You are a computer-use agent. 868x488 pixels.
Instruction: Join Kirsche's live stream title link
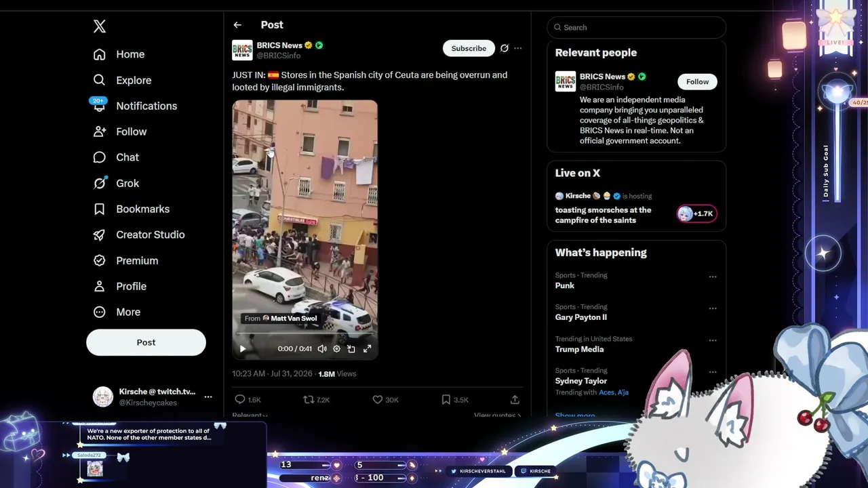coord(604,215)
